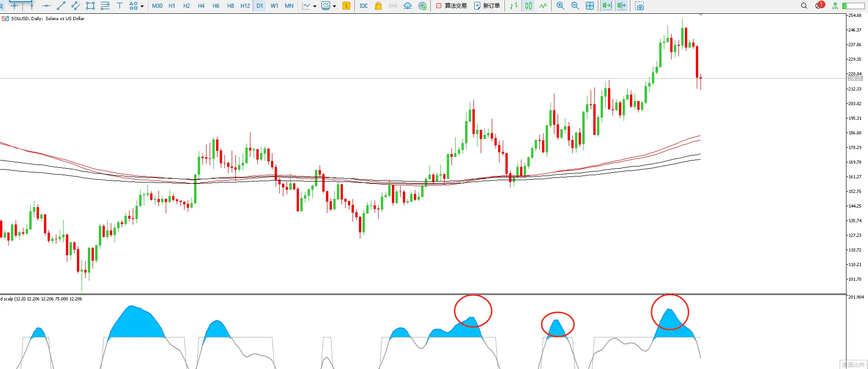Select the trendline drawing tool

[61, 6]
